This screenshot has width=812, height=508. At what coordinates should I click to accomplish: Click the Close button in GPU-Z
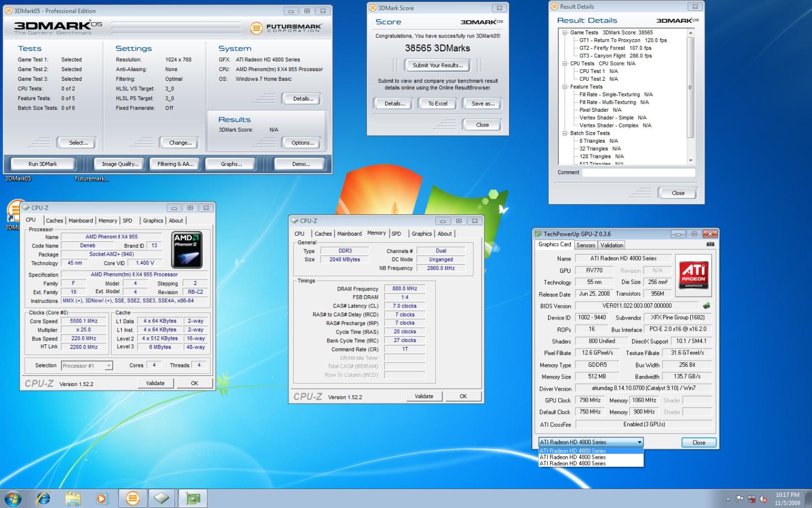(x=699, y=442)
